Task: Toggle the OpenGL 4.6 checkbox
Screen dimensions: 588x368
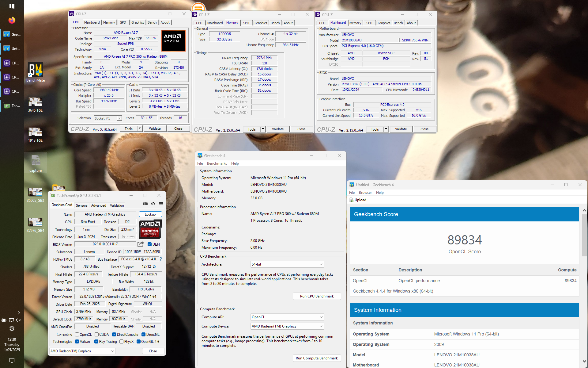Action: (x=138, y=342)
